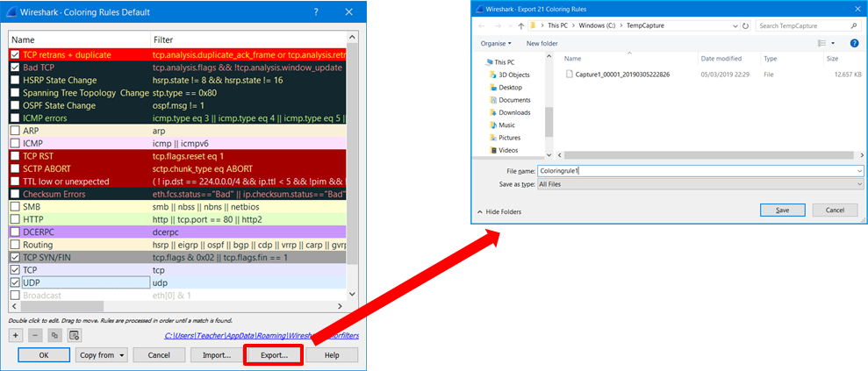Viewport: 868px width, 371px height.
Task: Click the clear all rules icon
Action: (75, 334)
